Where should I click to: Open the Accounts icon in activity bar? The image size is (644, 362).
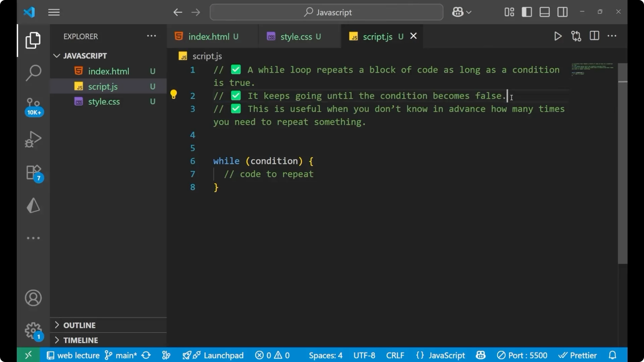33,298
